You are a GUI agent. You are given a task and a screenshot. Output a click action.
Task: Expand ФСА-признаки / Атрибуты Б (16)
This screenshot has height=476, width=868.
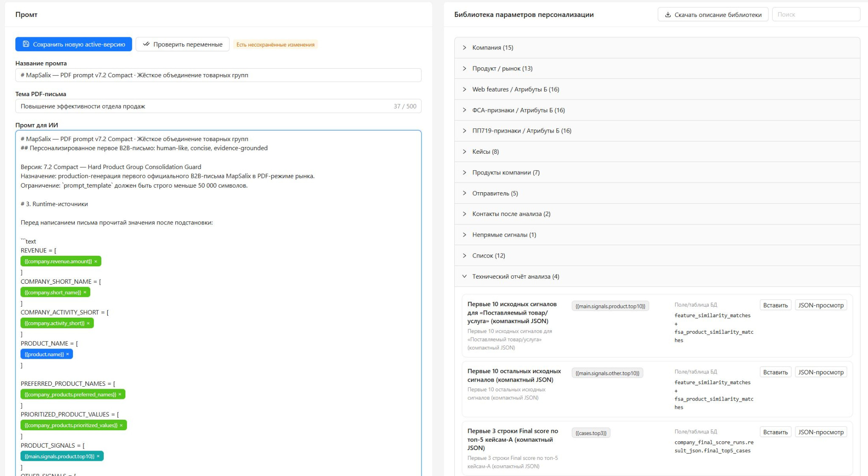tap(657, 110)
